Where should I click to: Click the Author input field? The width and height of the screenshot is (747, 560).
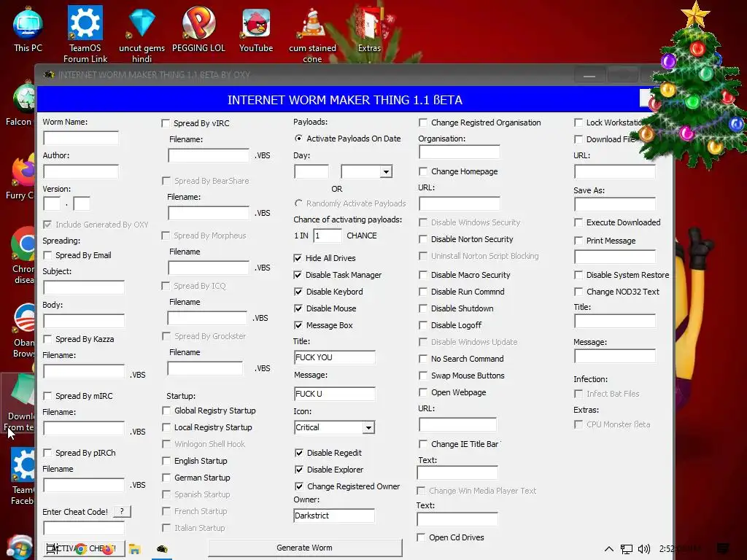pos(81,171)
